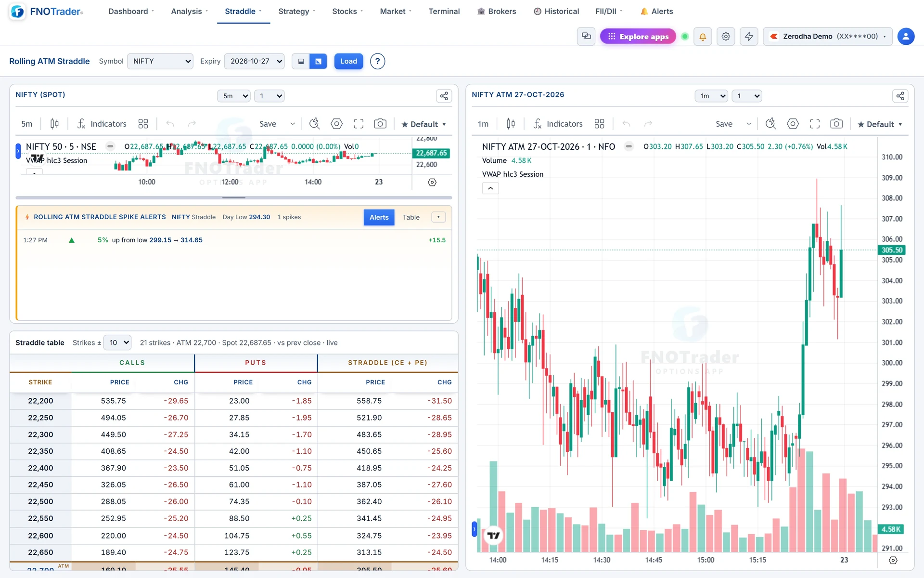The image size is (924, 578).
Task: Hide NIFTY ATM 27-OCT-2026 series legend toggle
Action: click(629, 146)
